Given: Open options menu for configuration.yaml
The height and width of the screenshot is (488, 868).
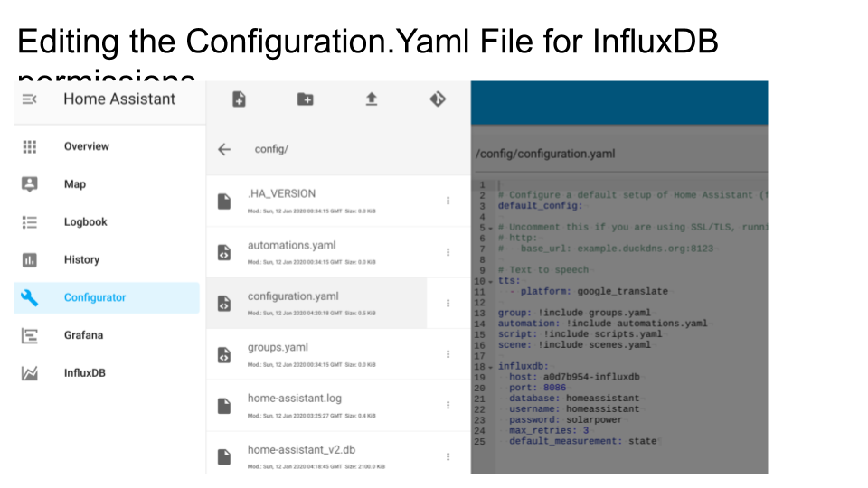Looking at the screenshot, I should 448,304.
